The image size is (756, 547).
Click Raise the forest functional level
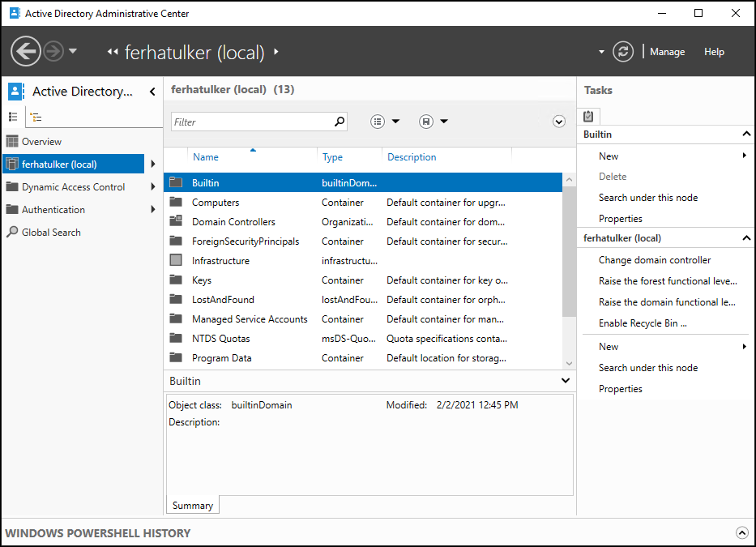[x=668, y=281]
